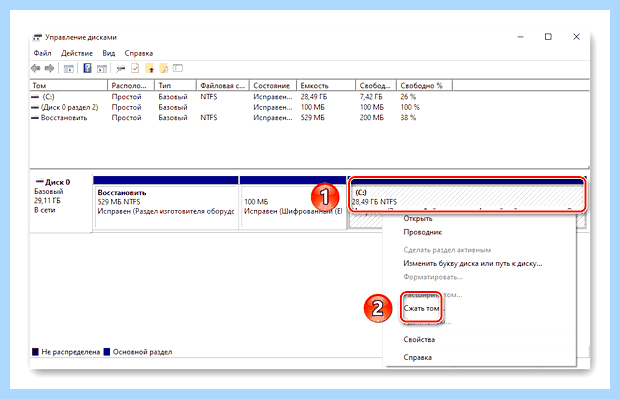
Task: Click NTFS in the Восстановить row
Action: 209,117
